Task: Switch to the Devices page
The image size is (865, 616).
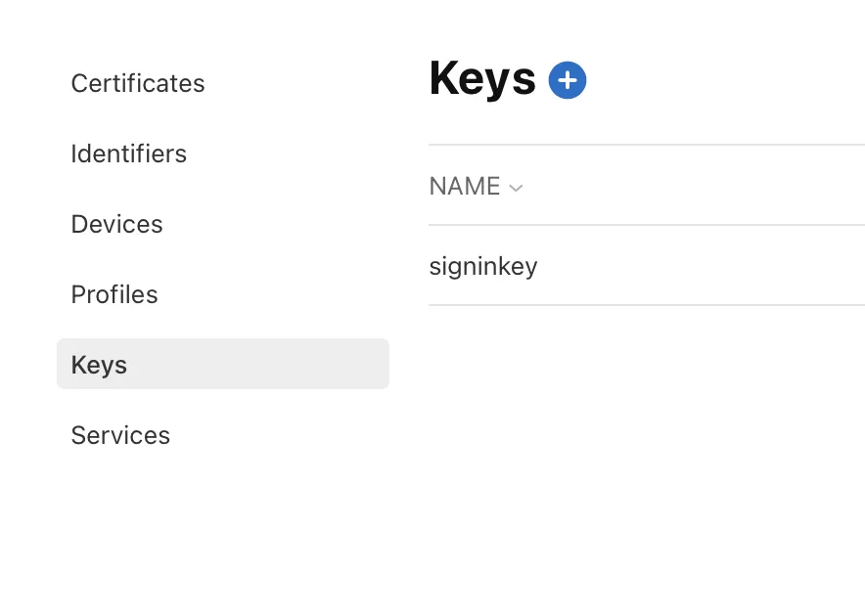Action: point(116,225)
